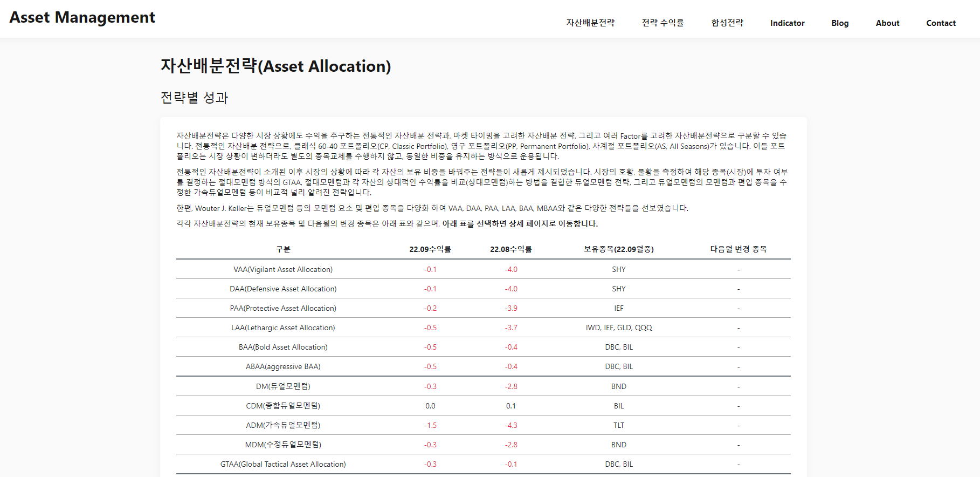Click the -1.5 return value in ADM row
Viewport: 980px width, 477px height.
pos(430,425)
